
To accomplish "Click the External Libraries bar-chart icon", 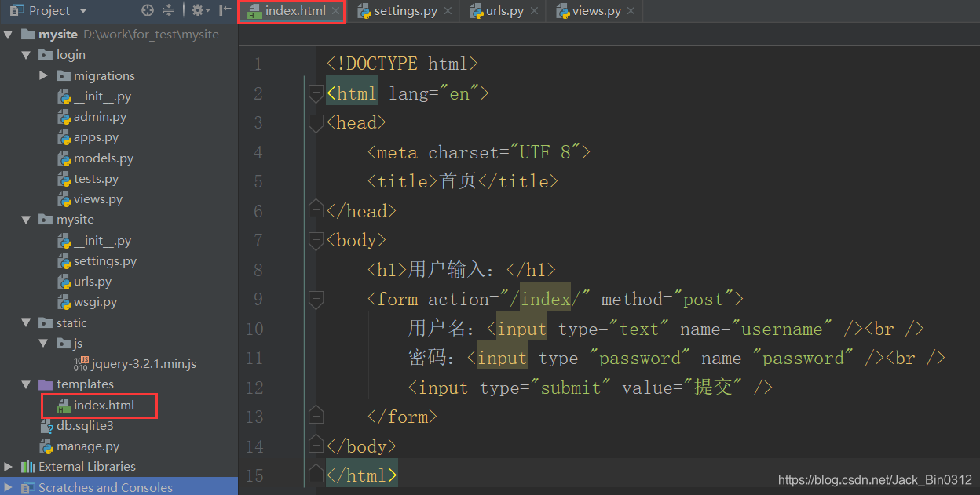I will coord(28,467).
